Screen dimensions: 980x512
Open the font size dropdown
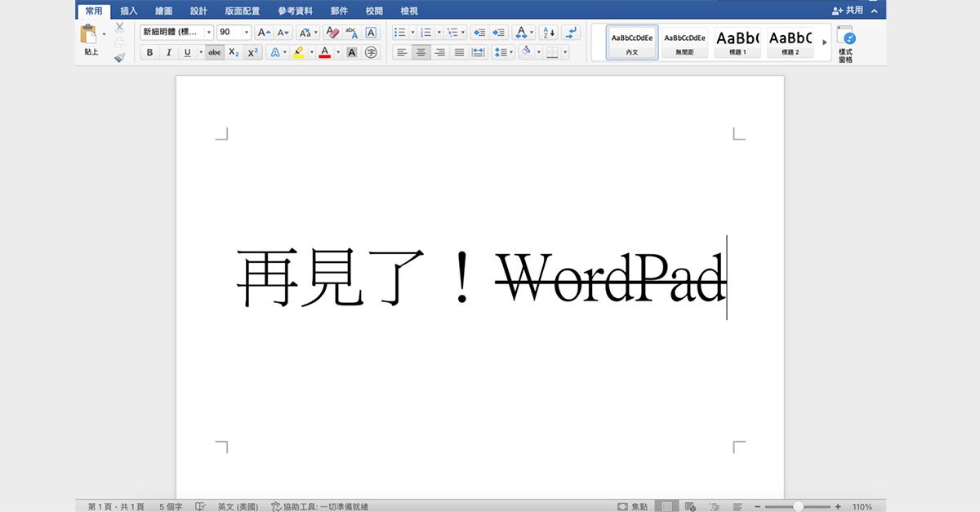[x=247, y=33]
